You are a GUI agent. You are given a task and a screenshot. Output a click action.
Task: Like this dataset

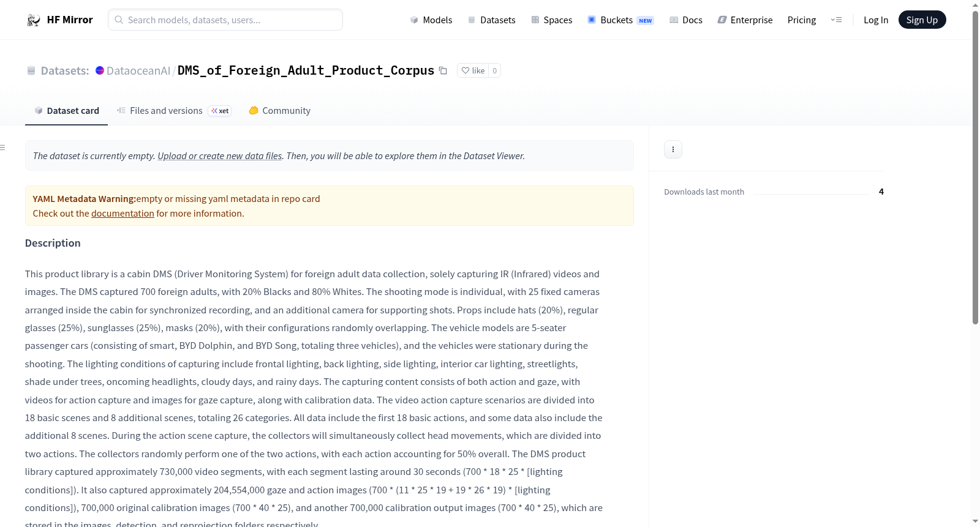pos(473,70)
